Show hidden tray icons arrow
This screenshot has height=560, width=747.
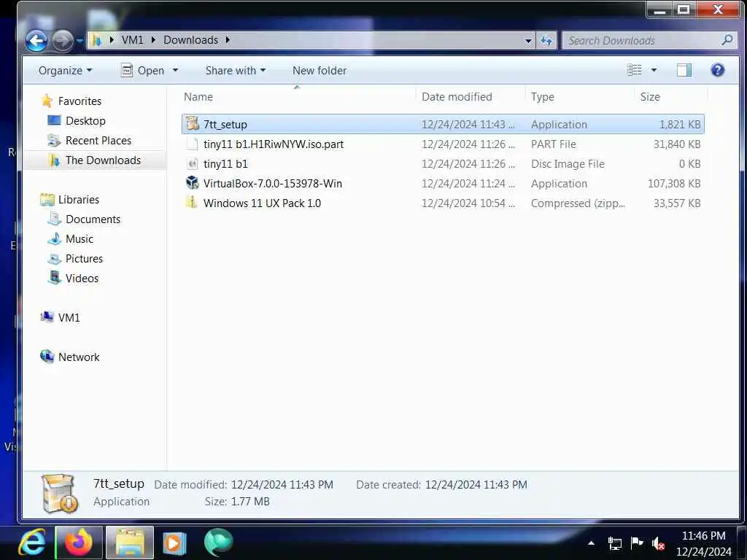591,542
